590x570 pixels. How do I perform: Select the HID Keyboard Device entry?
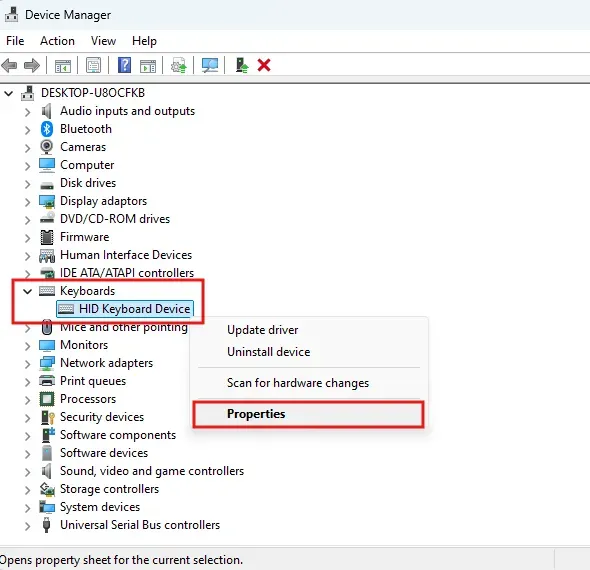(x=125, y=309)
